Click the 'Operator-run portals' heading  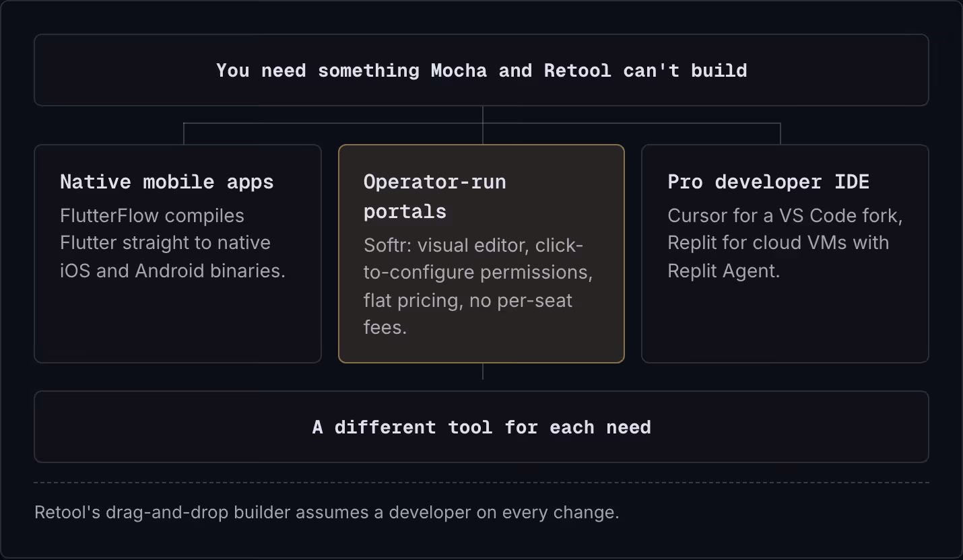click(435, 197)
